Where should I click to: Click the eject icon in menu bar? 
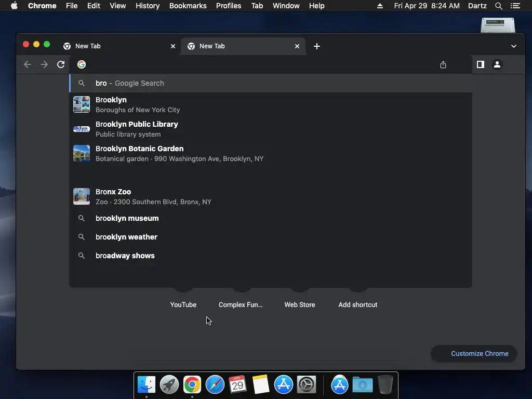pos(380,6)
